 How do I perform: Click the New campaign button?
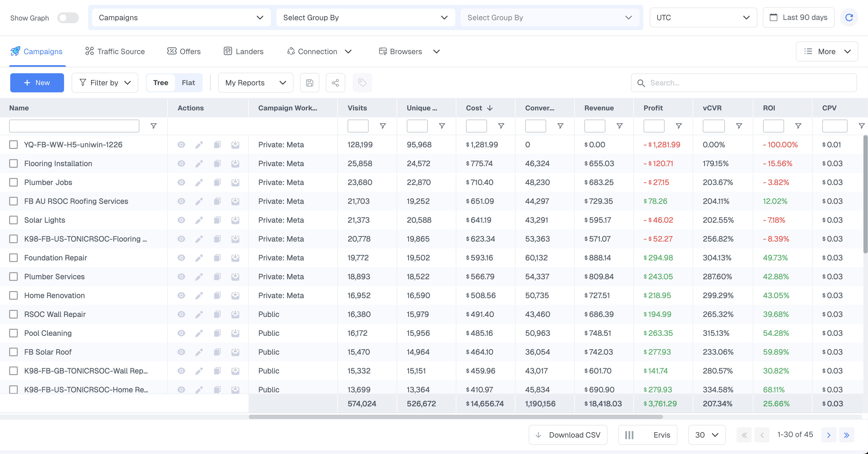click(x=37, y=83)
